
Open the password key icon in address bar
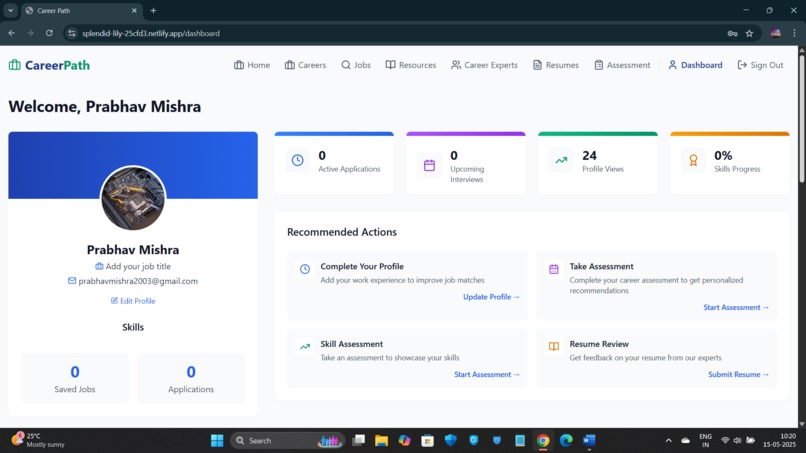[732, 33]
